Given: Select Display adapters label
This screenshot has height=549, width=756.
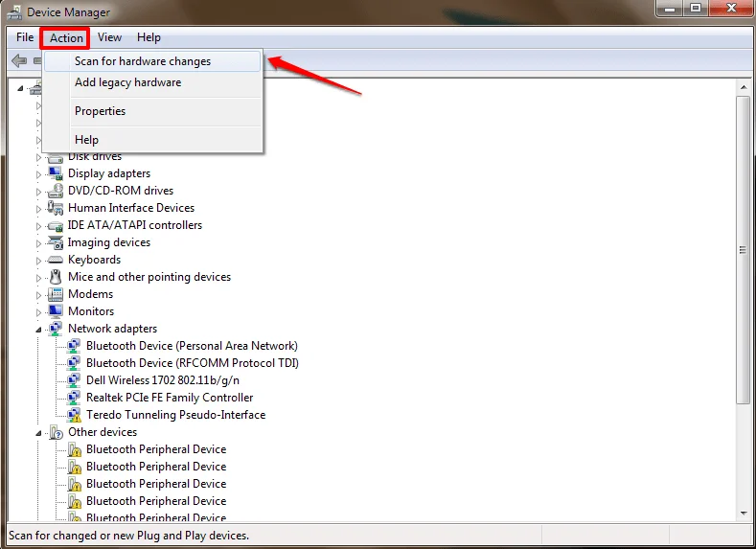Looking at the screenshot, I should pos(109,173).
